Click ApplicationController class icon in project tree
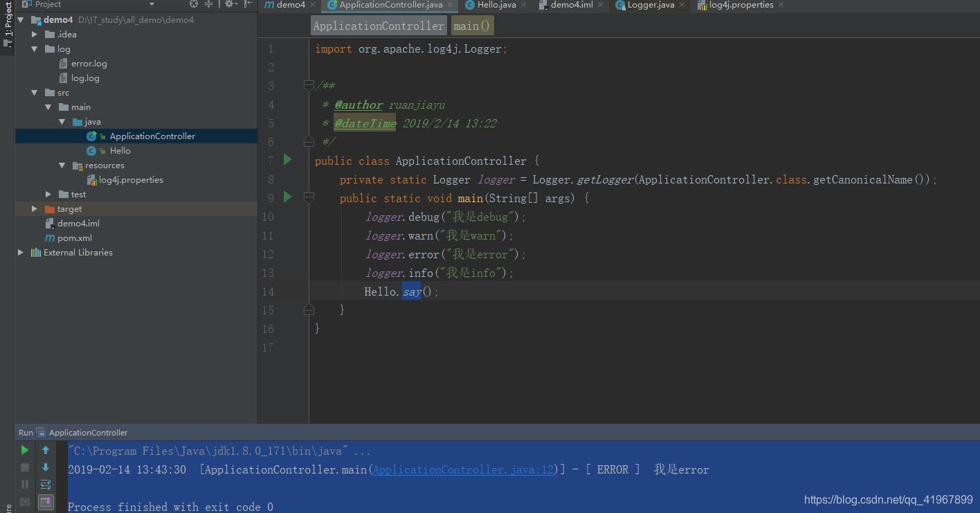The width and height of the screenshot is (980, 513). point(91,136)
